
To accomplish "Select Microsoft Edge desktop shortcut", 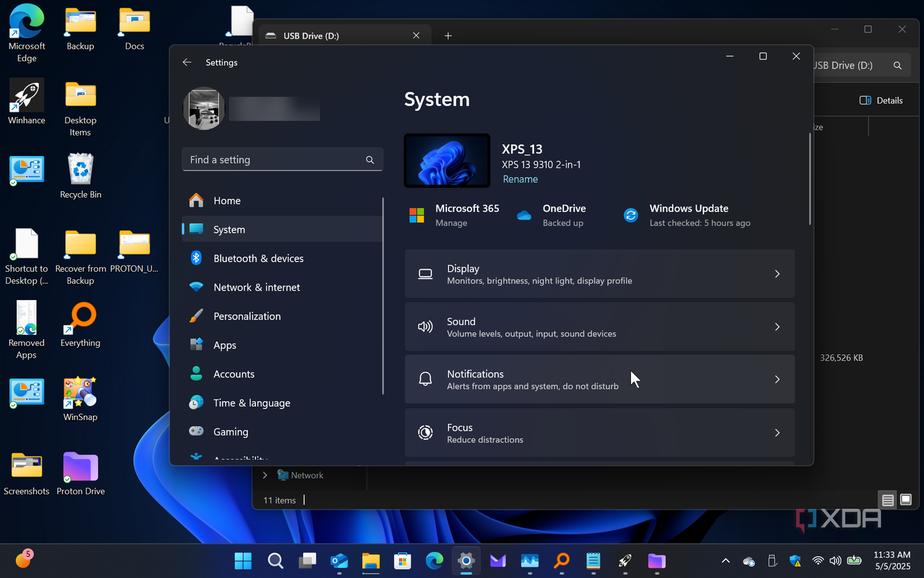I will [x=27, y=34].
